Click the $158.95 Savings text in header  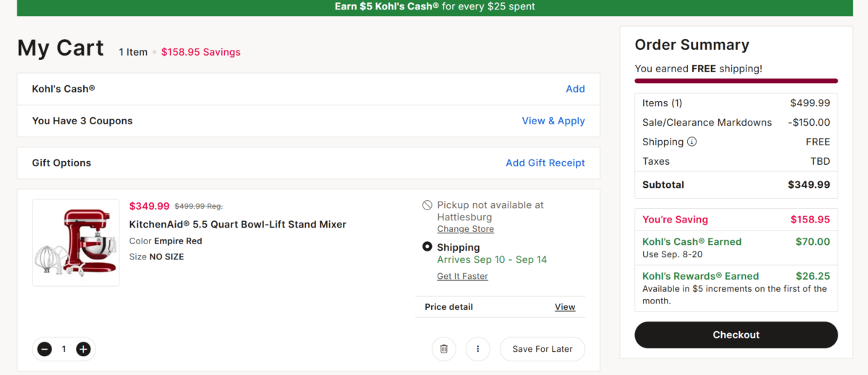click(201, 52)
